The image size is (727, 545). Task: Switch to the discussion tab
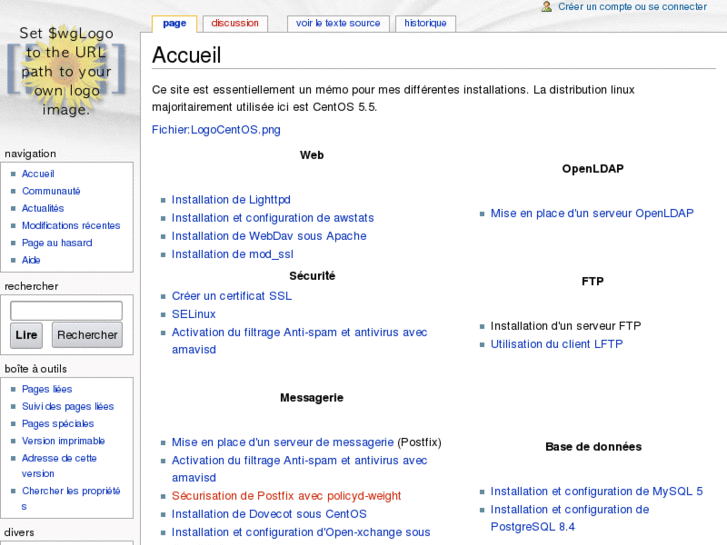coord(235,23)
